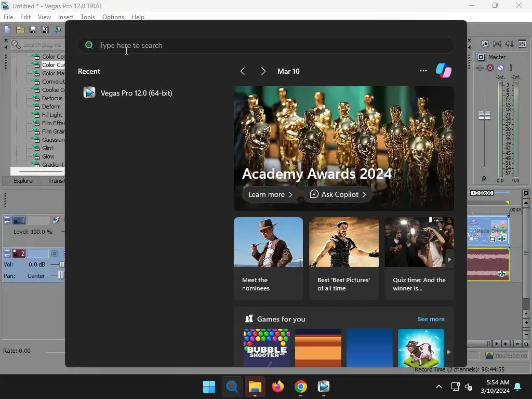532x399 pixels.
Task: Open the Tools menu
Action: pos(88,17)
